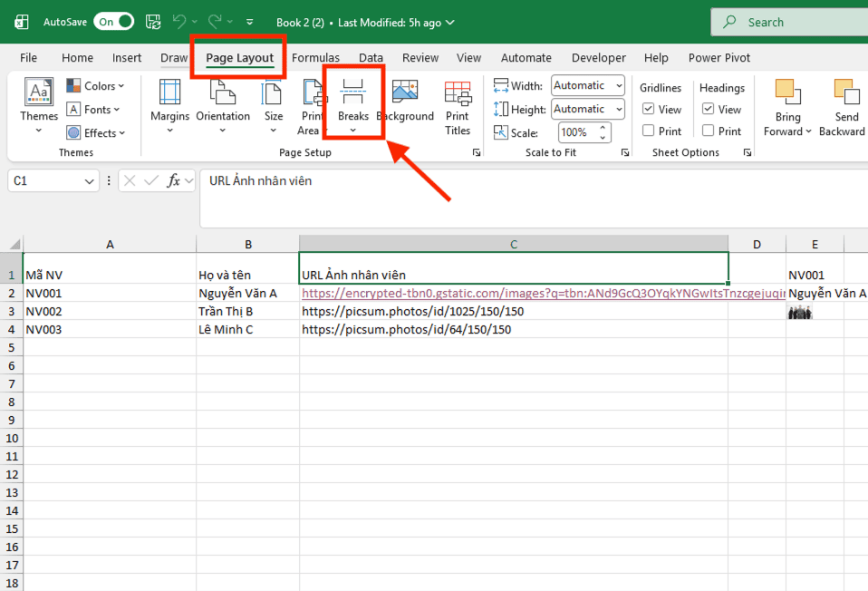The image size is (868, 591).
Task: Open Customize Quick Access Toolbar arrow
Action: (250, 22)
